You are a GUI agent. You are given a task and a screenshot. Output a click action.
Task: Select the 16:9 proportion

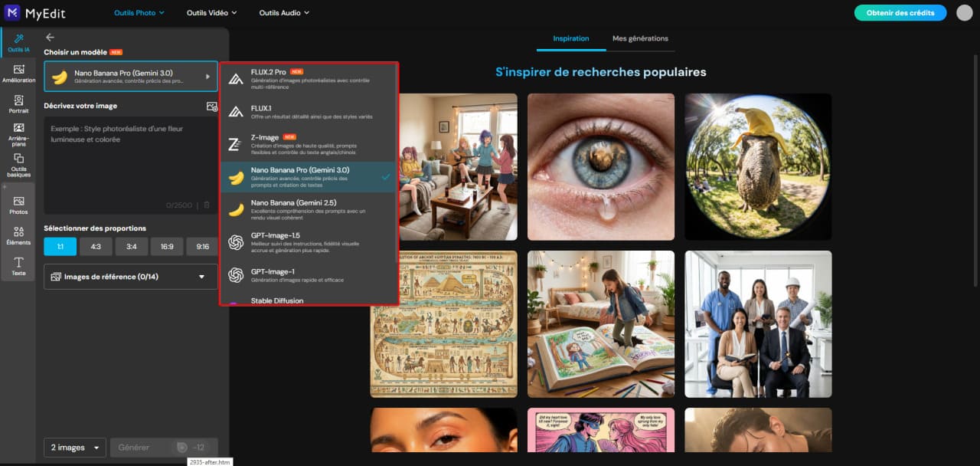167,246
